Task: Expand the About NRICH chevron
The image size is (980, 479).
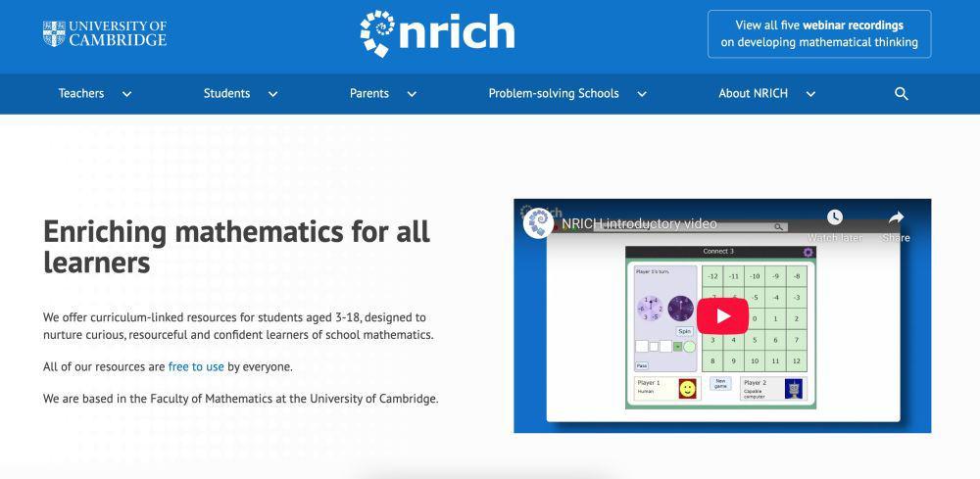Action: point(810,94)
